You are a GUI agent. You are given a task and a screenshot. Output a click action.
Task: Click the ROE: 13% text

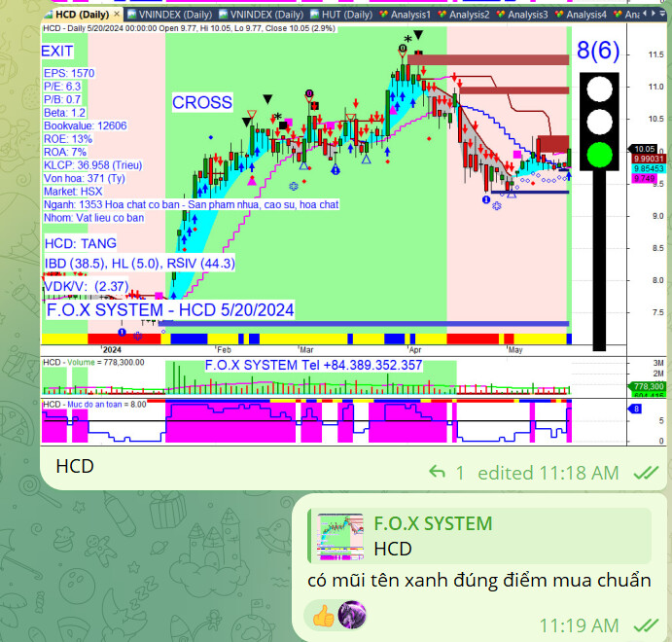click(68, 139)
